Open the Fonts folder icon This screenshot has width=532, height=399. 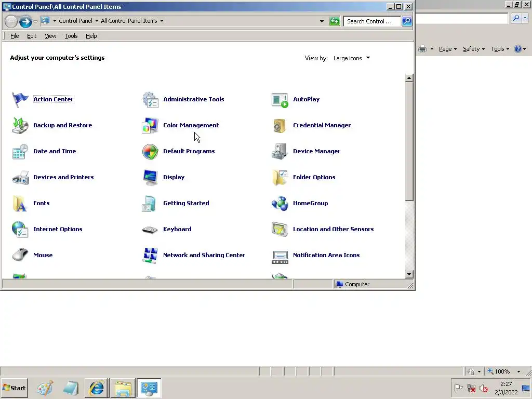[20, 203]
